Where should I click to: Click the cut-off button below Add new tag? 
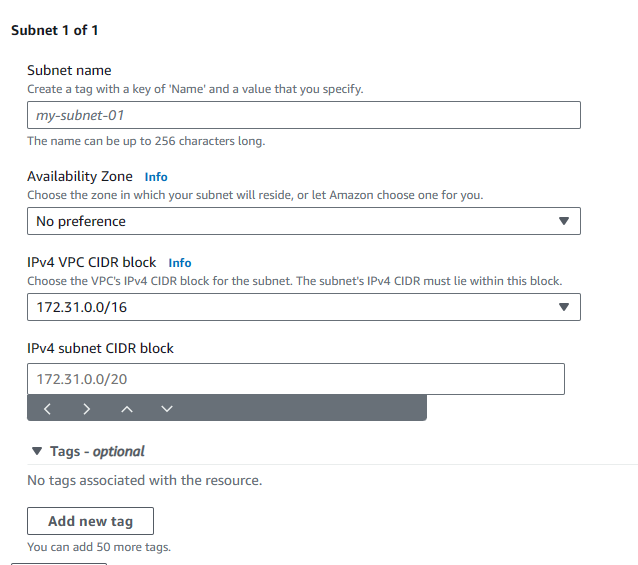(x=58, y=563)
